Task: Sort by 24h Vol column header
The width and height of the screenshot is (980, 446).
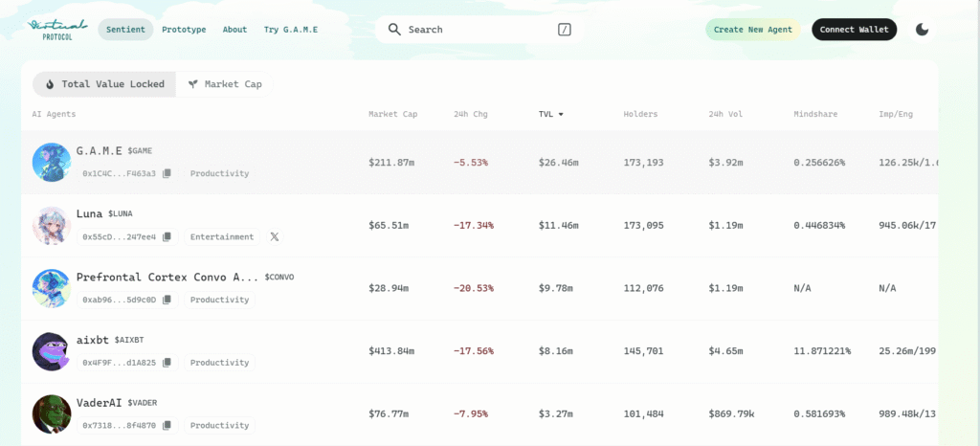Action: click(725, 114)
